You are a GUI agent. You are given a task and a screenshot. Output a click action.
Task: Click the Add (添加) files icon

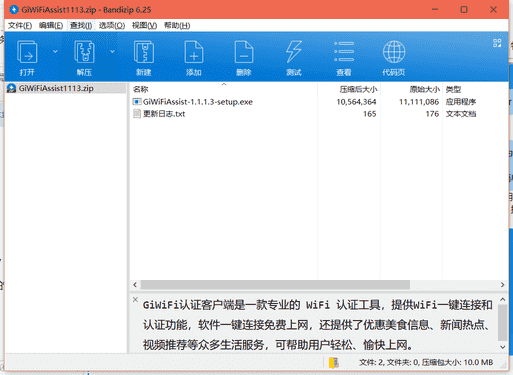(x=194, y=52)
